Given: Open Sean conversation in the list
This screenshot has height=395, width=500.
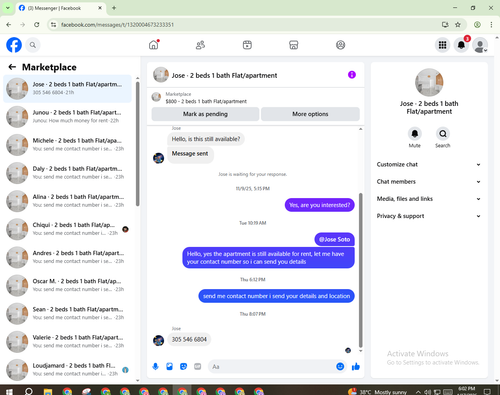Looking at the screenshot, I should (x=67, y=314).
